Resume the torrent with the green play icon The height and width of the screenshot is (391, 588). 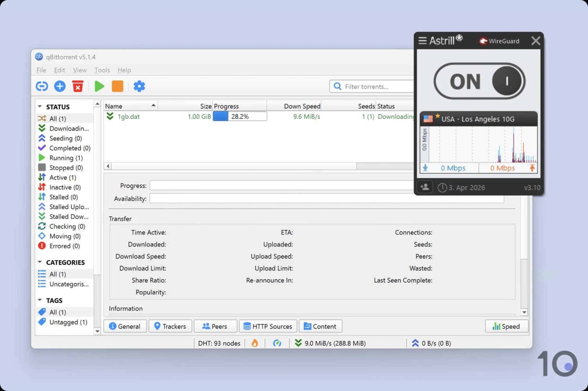99,86
